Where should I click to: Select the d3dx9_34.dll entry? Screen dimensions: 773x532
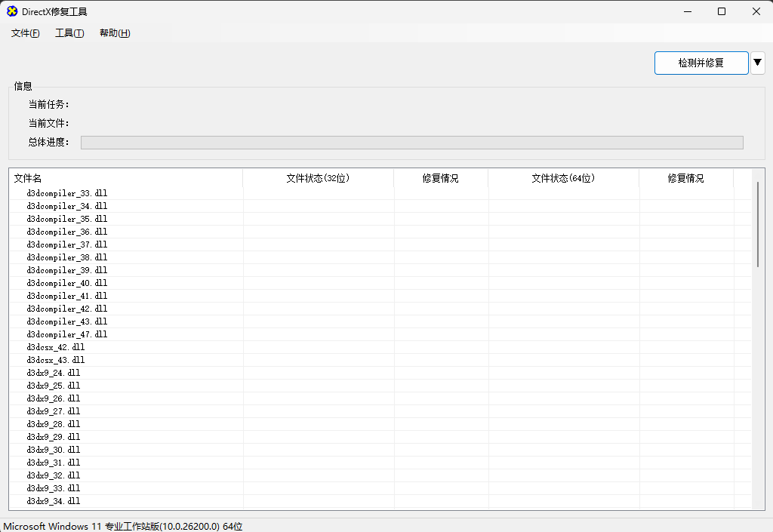51,501
